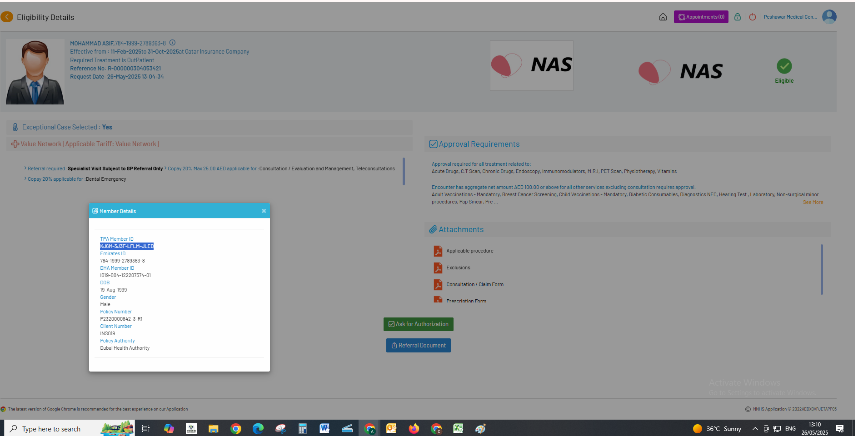Go back using the orange back arrow

7,17
